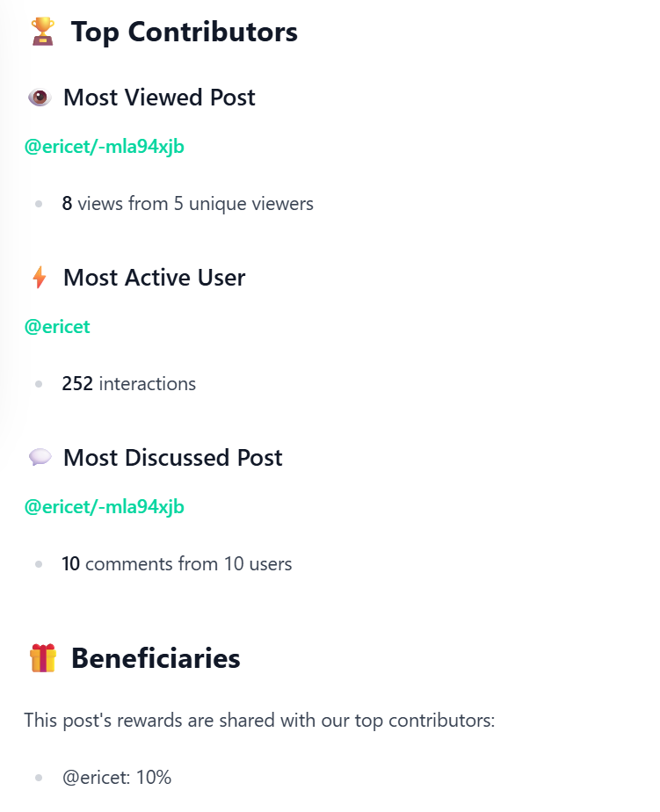Click the bullet point before @ericet: 10%
Image resolution: width=660 pixels, height=812 pixels.
39,778
